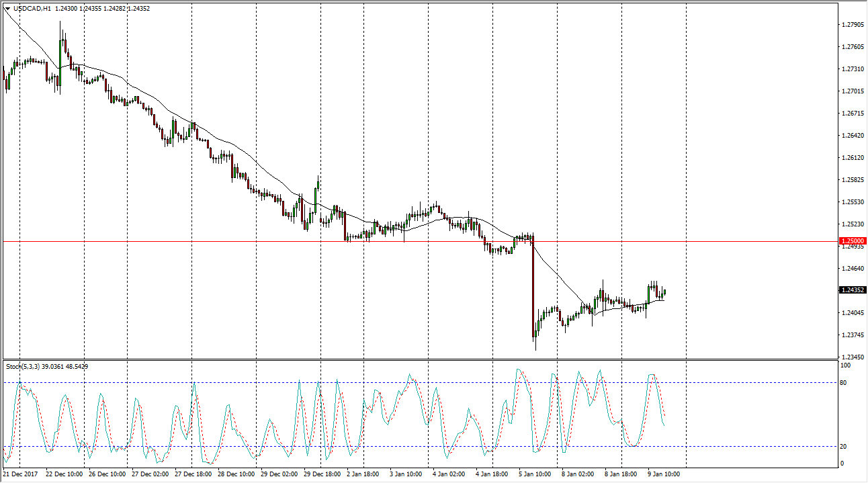Click the 1.27905 price on the scale

coord(851,24)
